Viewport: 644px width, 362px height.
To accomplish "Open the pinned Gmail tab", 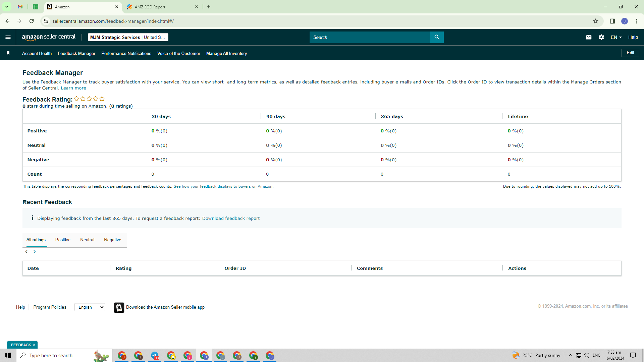I will coord(20,7).
